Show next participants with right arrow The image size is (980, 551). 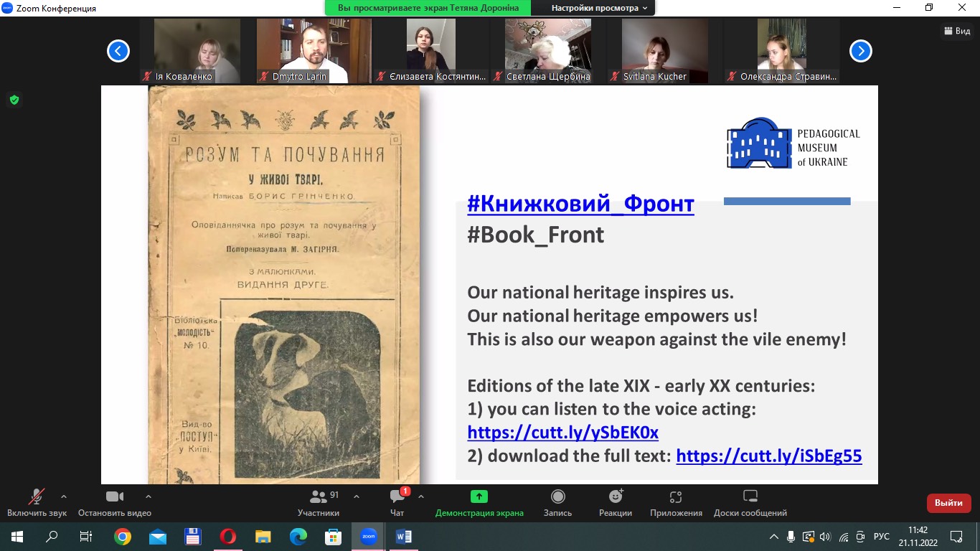[x=861, y=51]
